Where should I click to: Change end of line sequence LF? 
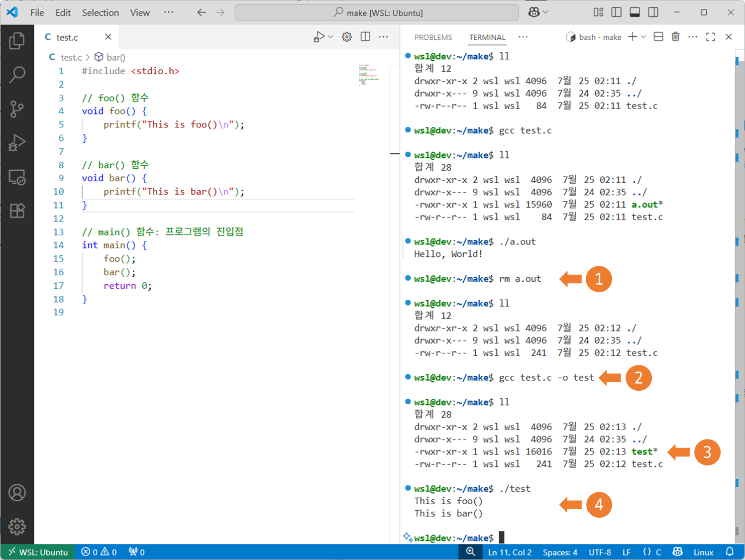pos(627,552)
